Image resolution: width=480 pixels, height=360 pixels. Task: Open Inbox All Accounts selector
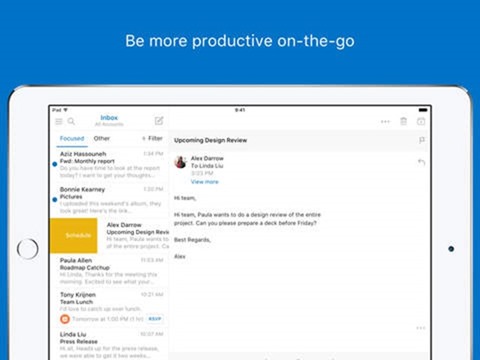click(109, 120)
